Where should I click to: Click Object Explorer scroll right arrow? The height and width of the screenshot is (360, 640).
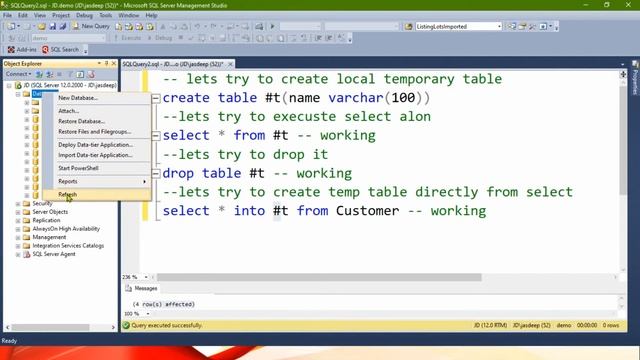[x=113, y=327]
